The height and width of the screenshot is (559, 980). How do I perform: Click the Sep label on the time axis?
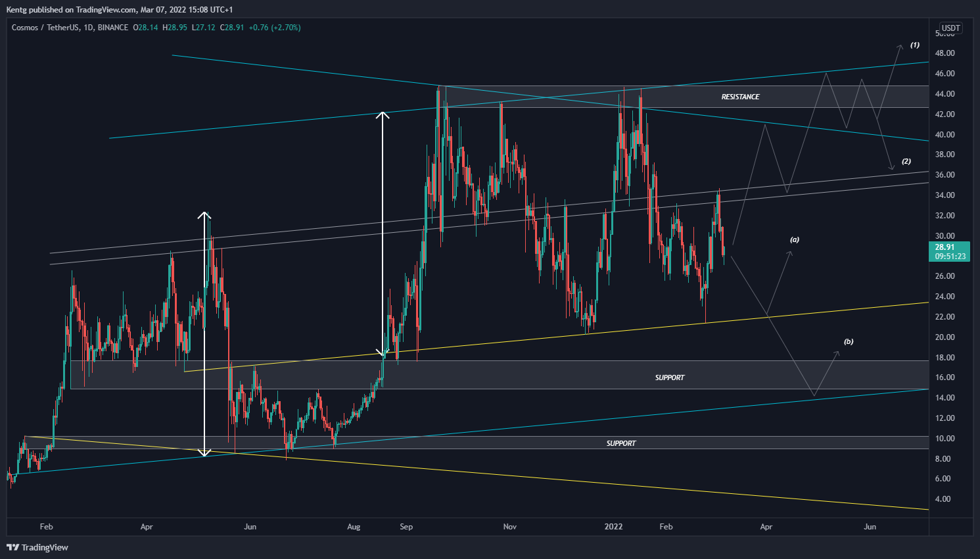(406, 527)
